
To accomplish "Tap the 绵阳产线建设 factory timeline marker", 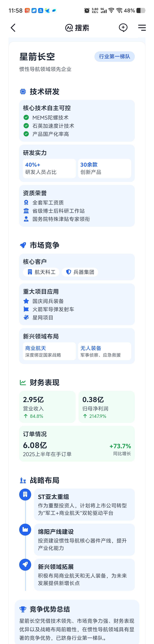I will click(25, 530).
